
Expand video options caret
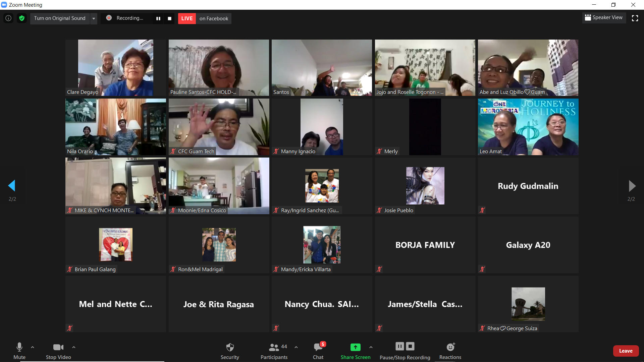[74, 347]
